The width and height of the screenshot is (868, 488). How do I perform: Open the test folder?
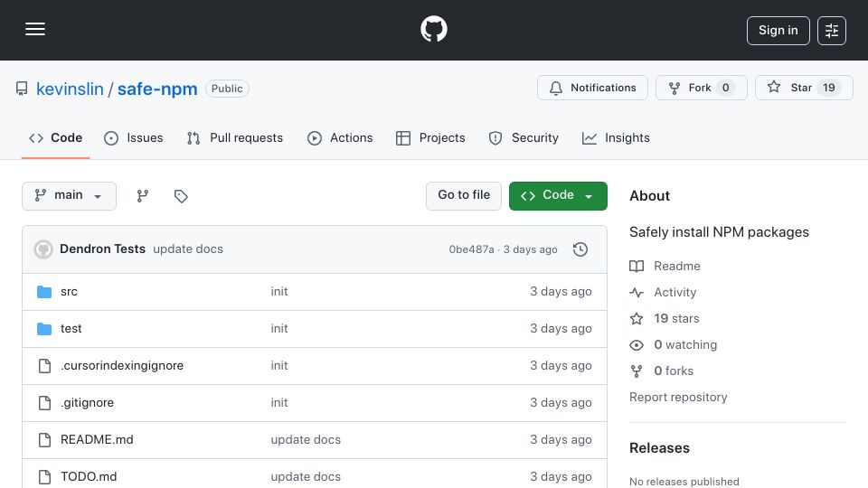click(x=71, y=329)
